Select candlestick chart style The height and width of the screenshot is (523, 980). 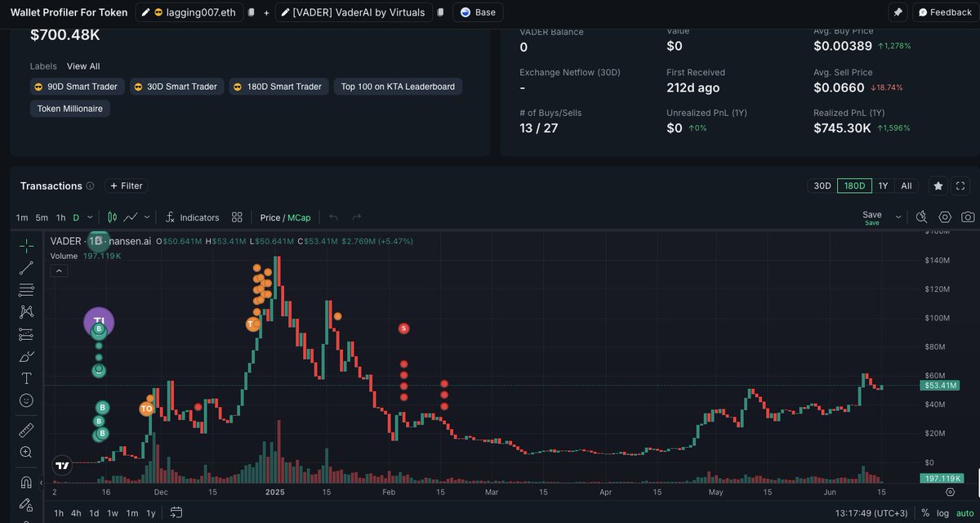[x=113, y=217]
